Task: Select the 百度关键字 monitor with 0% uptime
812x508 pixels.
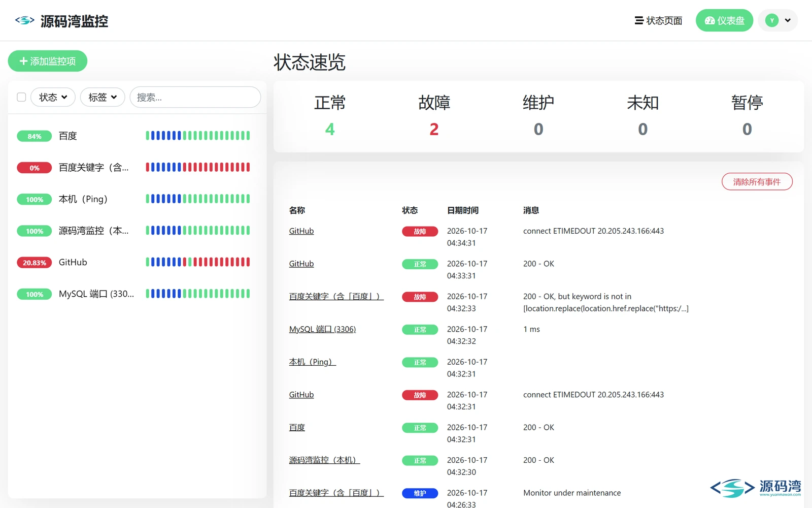Action: [x=137, y=167]
